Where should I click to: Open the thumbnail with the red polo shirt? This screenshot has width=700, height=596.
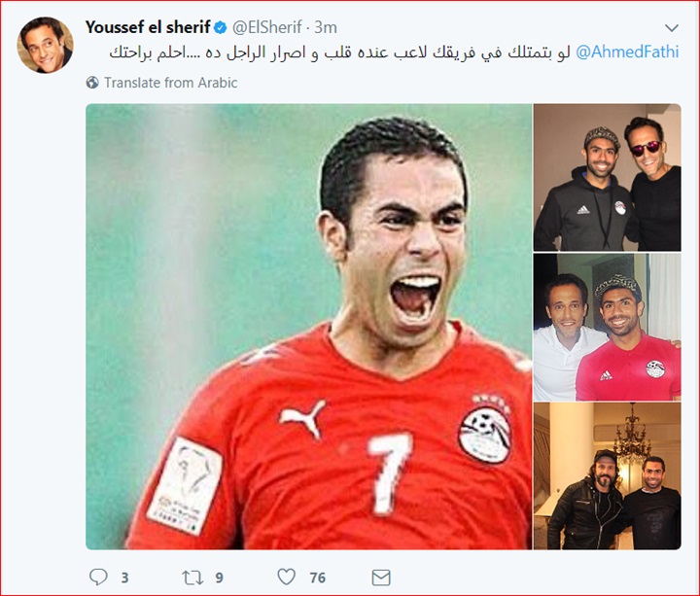point(607,327)
